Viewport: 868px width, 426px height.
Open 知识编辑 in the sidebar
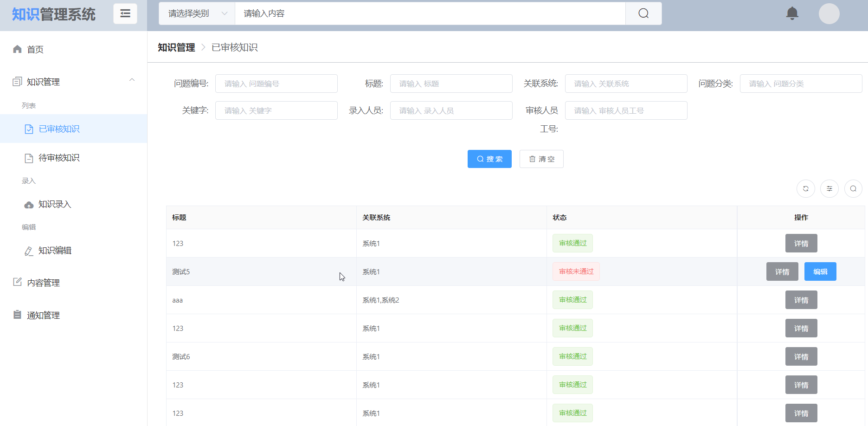click(x=74, y=251)
